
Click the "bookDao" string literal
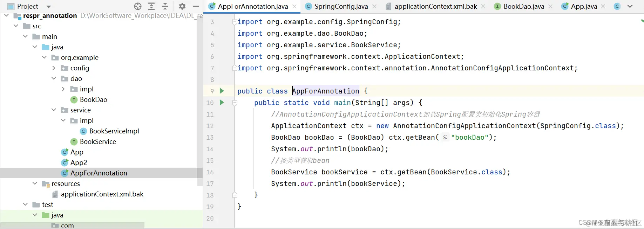[x=469, y=137]
